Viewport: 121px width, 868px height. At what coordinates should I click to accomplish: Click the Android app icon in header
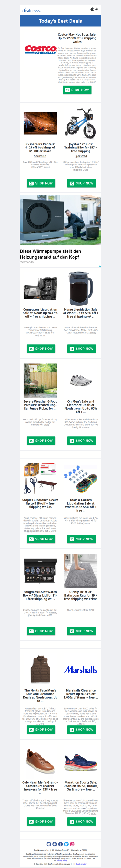[97, 9]
